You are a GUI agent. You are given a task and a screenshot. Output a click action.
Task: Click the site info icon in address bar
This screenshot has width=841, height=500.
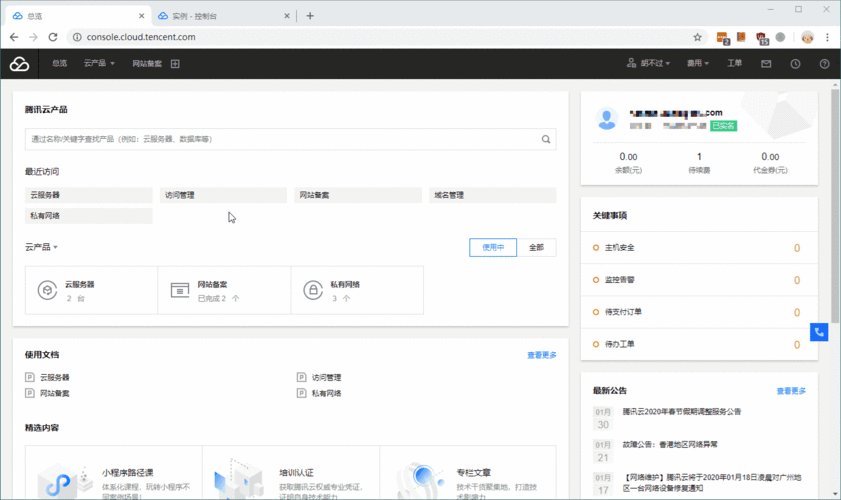point(77,37)
